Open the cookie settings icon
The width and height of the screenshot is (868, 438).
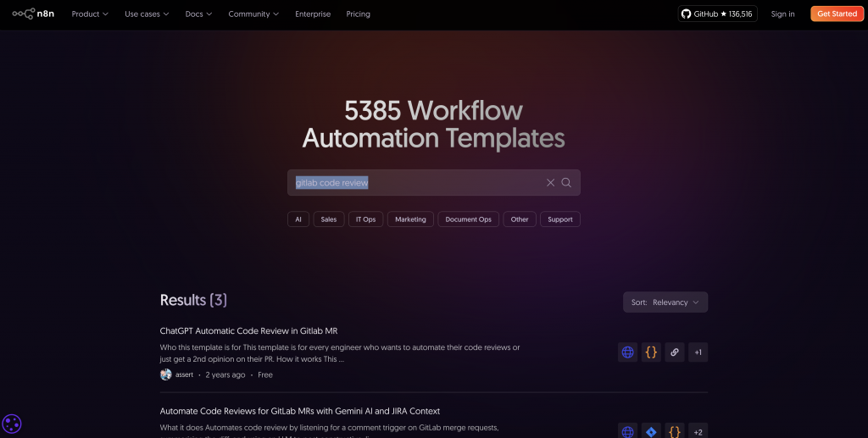tap(12, 424)
